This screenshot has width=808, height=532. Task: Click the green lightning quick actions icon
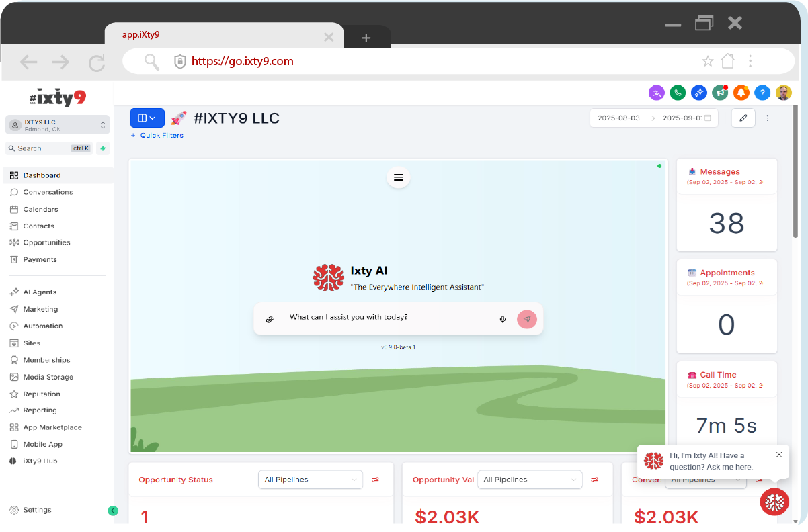pos(103,148)
